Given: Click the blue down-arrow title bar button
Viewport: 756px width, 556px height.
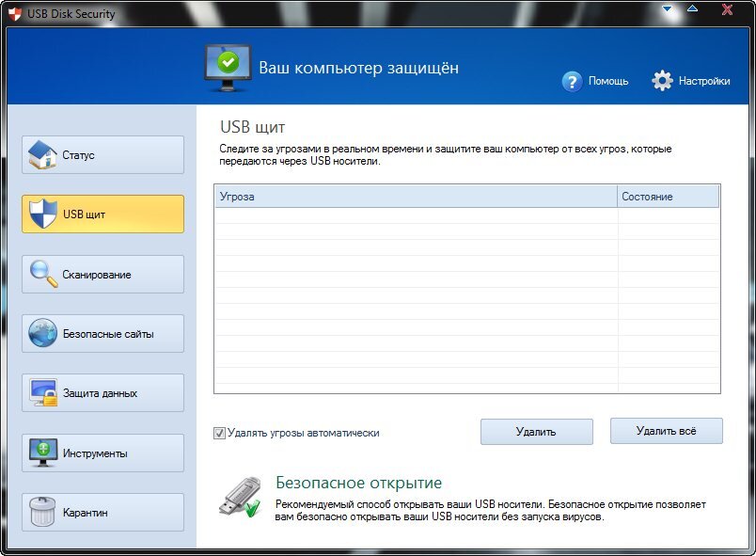Looking at the screenshot, I should (668, 8).
